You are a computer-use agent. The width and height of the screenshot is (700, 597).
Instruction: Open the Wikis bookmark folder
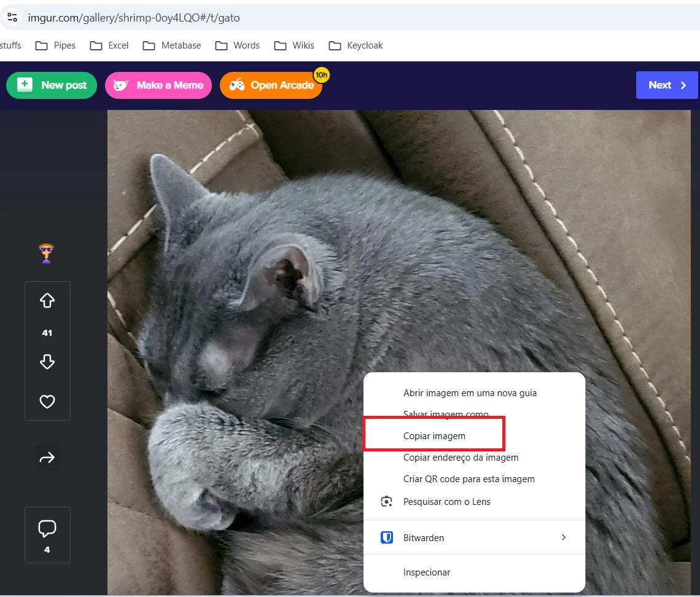[294, 45]
